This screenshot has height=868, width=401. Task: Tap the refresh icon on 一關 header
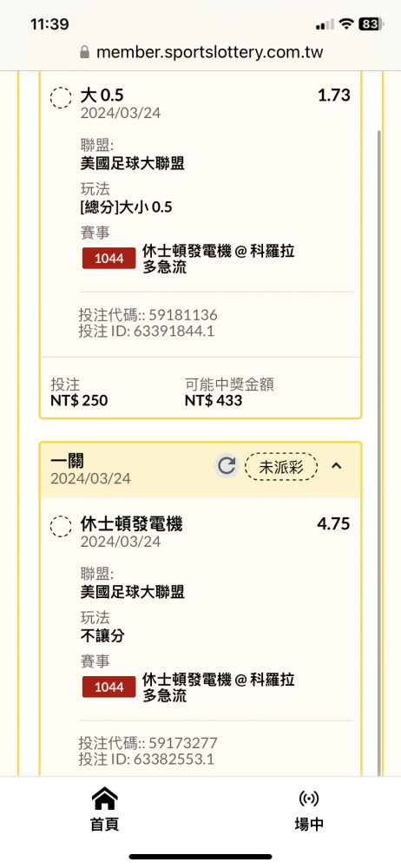pos(226,466)
